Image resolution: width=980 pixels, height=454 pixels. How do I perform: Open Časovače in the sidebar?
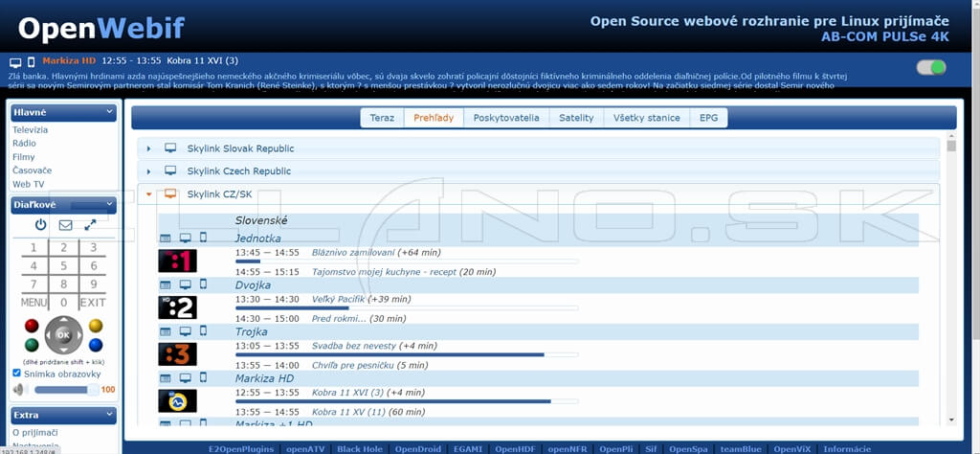click(x=32, y=170)
